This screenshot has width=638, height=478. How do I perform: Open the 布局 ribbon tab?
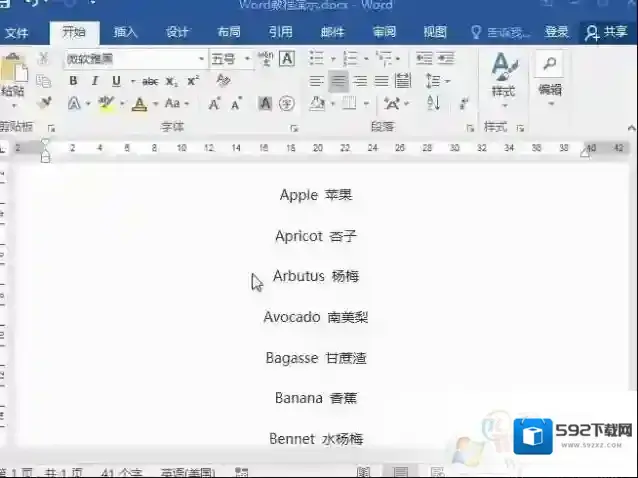(x=228, y=32)
